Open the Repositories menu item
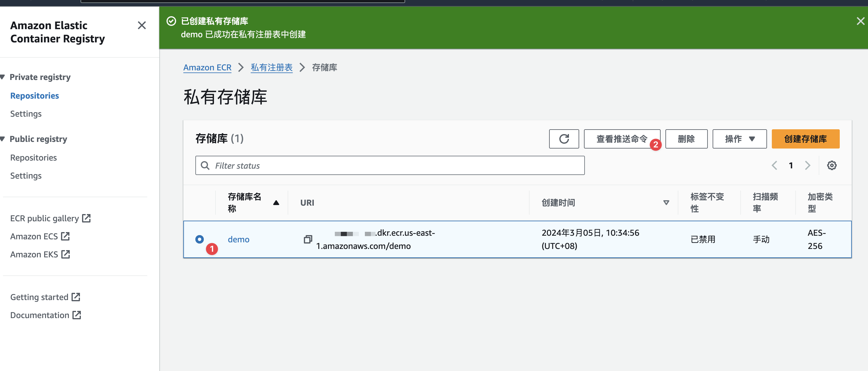 35,95
